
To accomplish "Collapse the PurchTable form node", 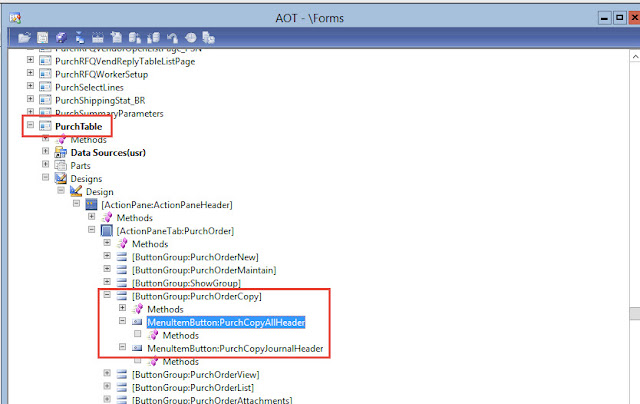I will (30, 124).
